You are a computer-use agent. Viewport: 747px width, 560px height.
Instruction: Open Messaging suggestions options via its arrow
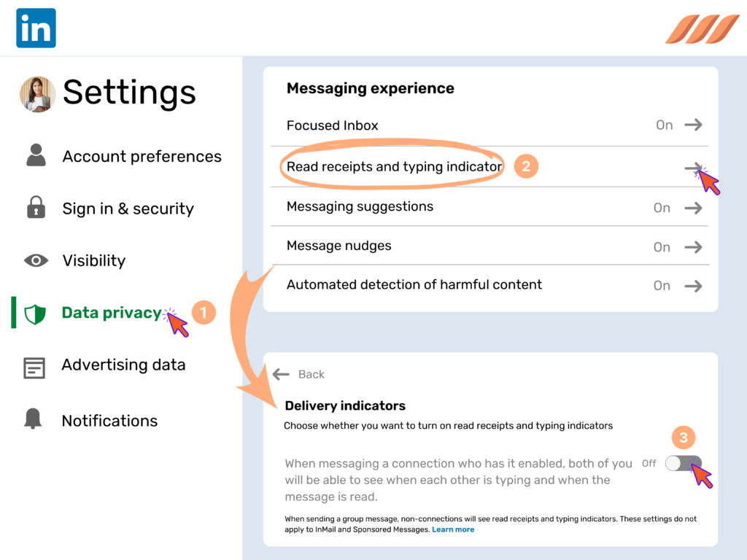(692, 207)
